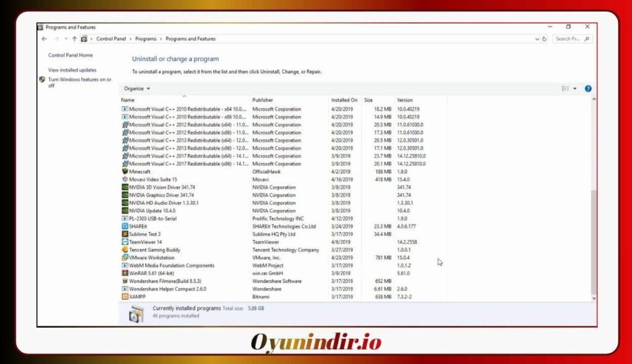Screen dimensions: 632x364
Task: Select Microsoft Visual C++ 2017 Redistributable (x64) row
Action: (283, 156)
